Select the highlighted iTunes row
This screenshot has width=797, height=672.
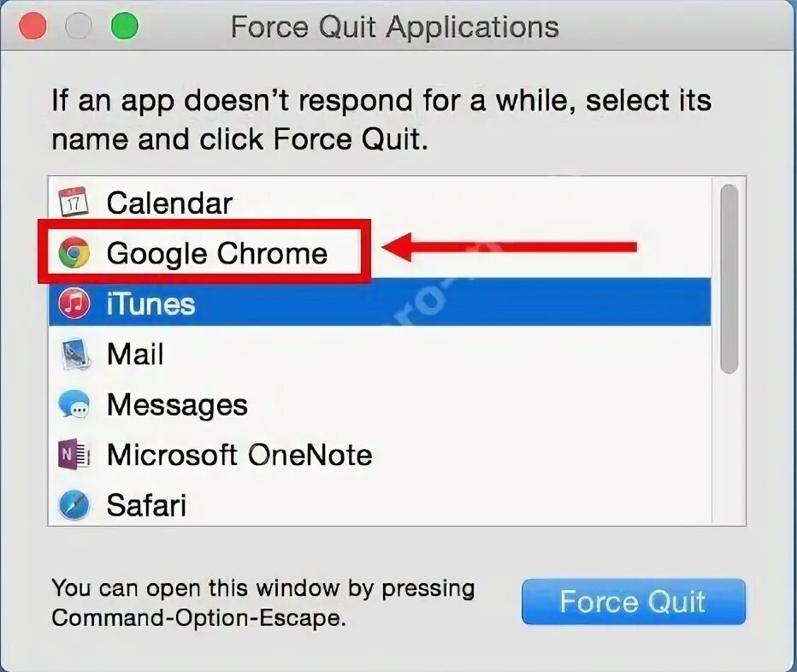click(x=381, y=302)
